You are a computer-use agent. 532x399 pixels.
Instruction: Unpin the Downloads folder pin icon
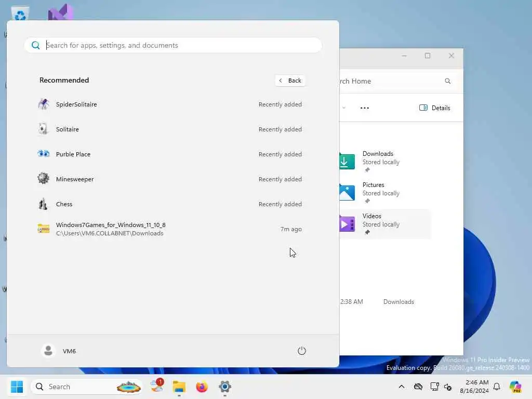click(367, 170)
